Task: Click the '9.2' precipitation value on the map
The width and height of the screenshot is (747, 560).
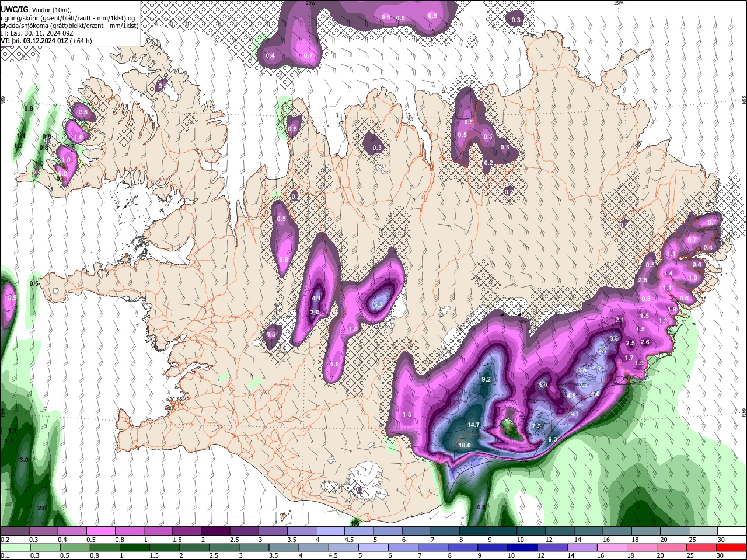Action: (486, 380)
